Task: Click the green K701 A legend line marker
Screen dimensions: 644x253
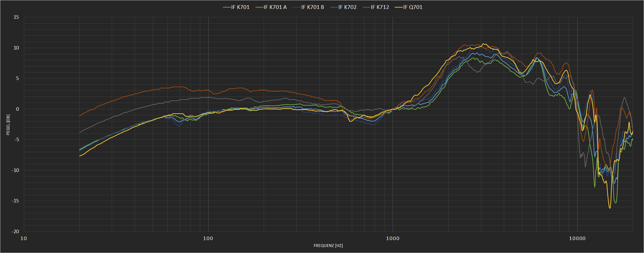Action: (x=259, y=7)
